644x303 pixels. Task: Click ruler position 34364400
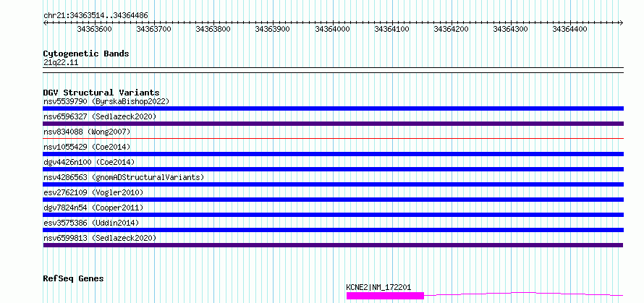pyautogui.click(x=570, y=29)
